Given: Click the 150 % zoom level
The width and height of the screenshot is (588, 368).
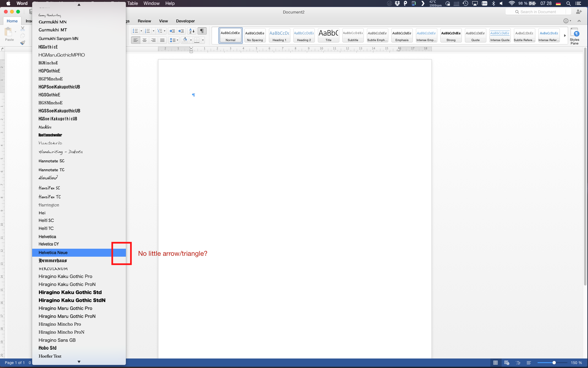Looking at the screenshot, I should (x=576, y=363).
